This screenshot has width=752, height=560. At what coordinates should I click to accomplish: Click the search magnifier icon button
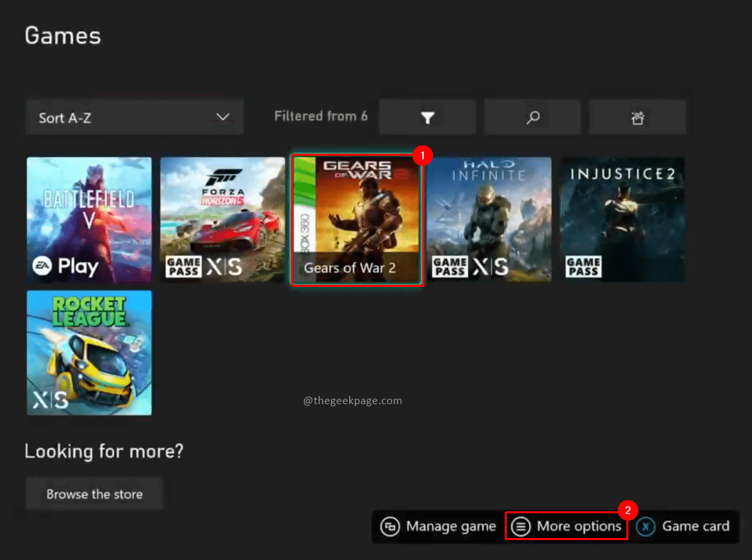point(532,117)
